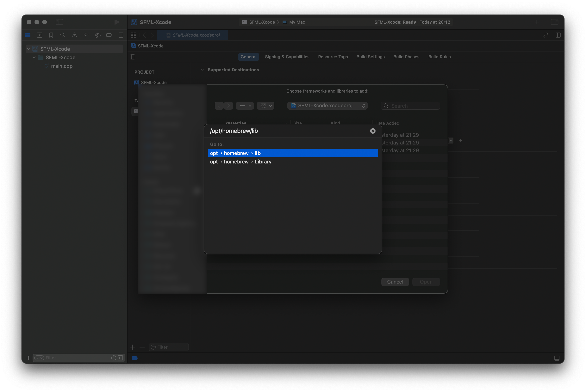Screen dimensions: 586x392
Task: Switch to Build Rules tab
Action: (439, 57)
